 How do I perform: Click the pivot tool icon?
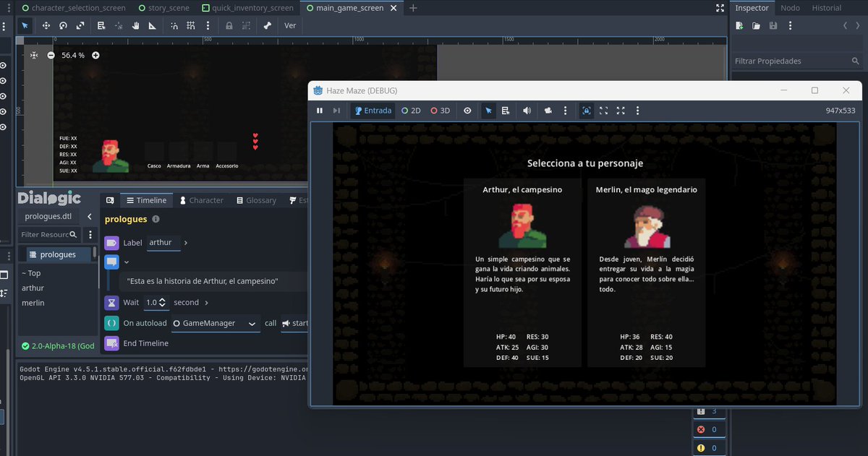tap(119, 25)
